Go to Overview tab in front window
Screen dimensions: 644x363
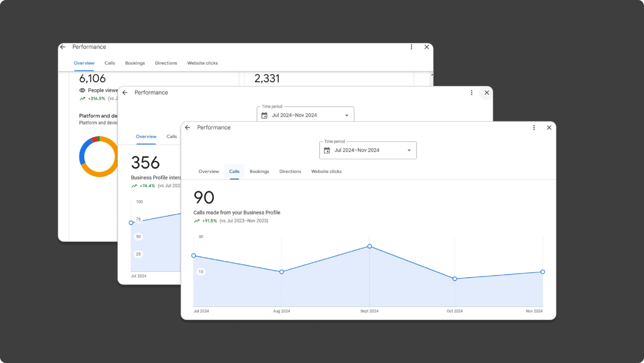209,172
